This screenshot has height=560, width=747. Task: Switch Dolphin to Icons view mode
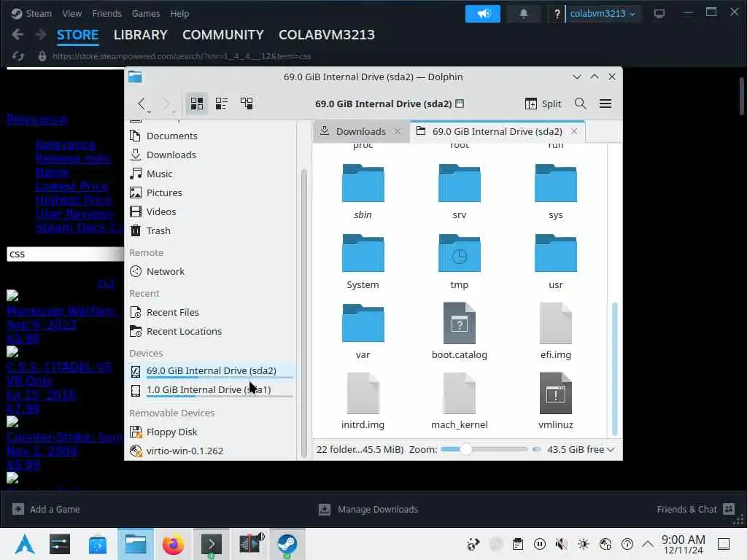[197, 104]
